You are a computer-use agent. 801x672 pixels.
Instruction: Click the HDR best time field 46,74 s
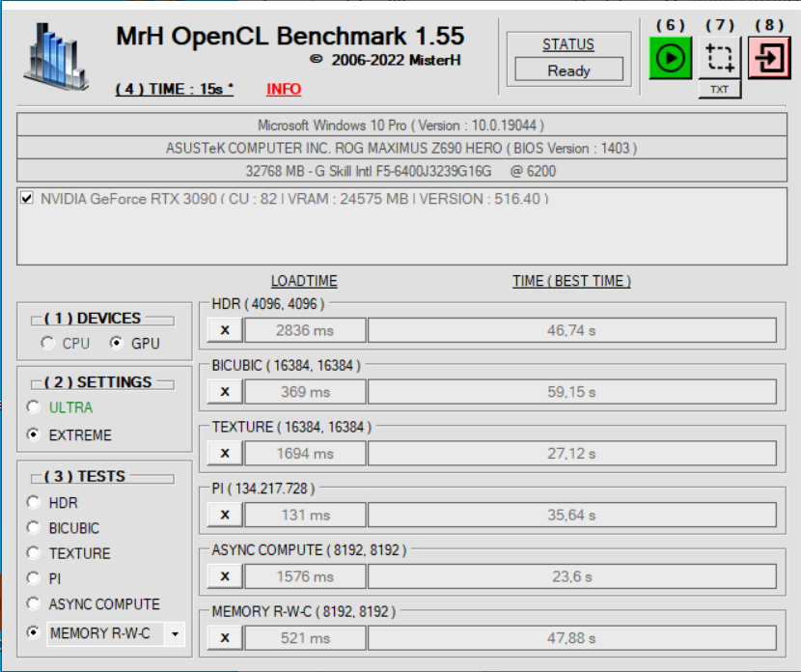571,330
